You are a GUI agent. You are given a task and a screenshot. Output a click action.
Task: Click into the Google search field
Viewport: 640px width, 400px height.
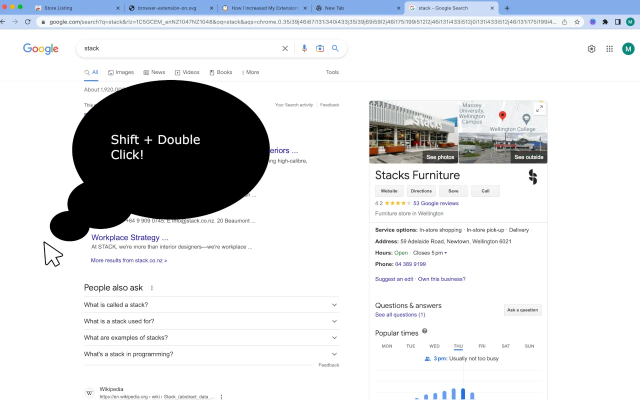180,48
